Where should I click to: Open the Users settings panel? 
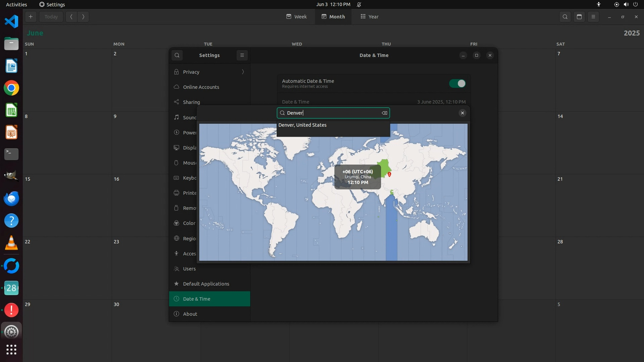pos(189,269)
